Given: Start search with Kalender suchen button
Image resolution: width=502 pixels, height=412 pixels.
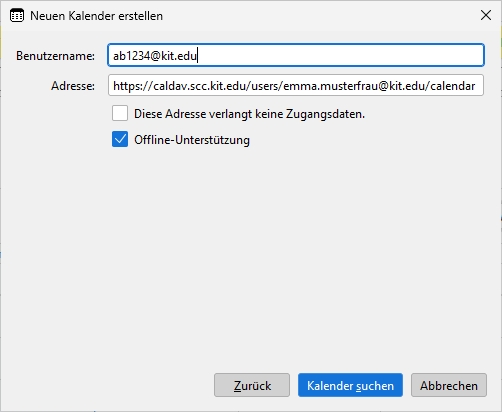Looking at the screenshot, I should point(350,385).
